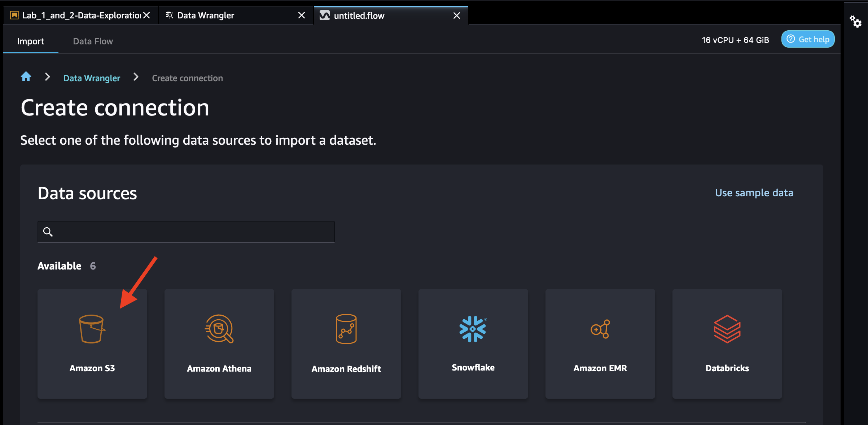Click the Get help button
Viewport: 868px width, 425px height.
[x=808, y=39]
